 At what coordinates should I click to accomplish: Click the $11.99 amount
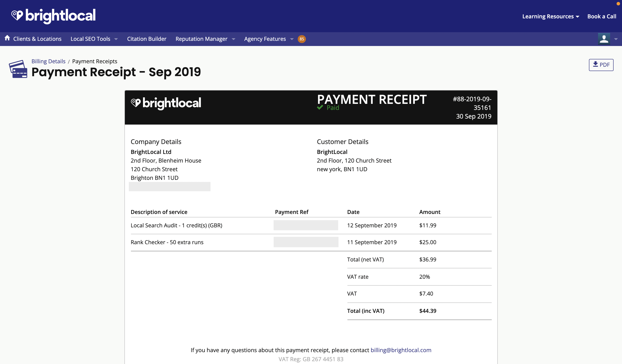(428, 225)
